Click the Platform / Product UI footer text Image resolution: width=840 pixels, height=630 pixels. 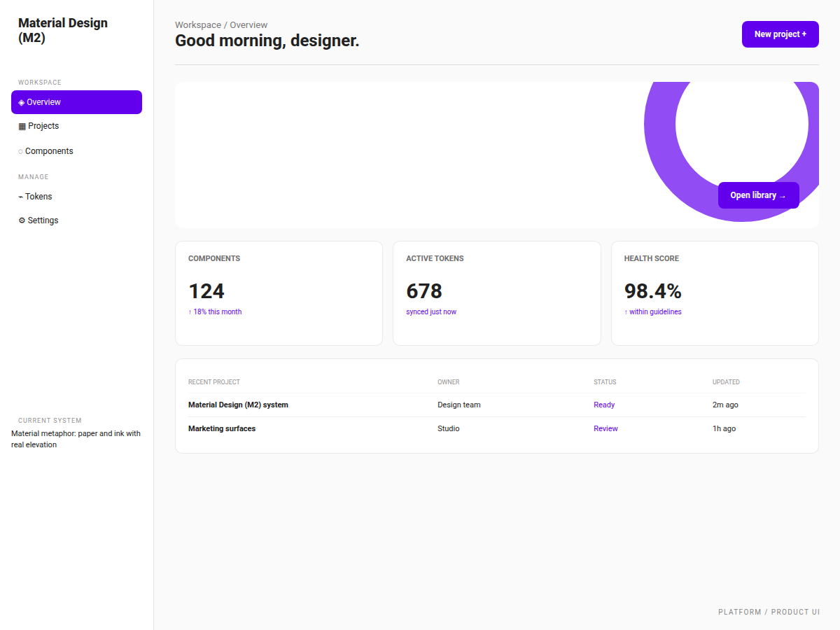click(x=769, y=612)
